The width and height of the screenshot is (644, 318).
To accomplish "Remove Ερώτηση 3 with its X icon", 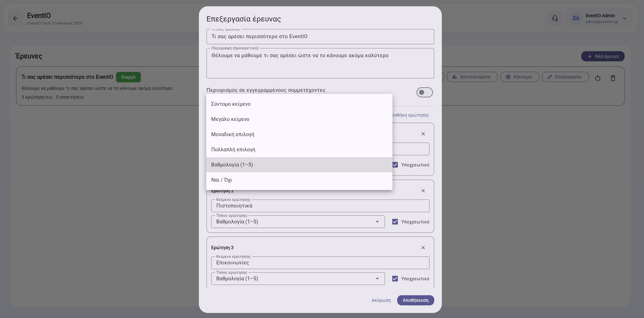I will pos(423,248).
